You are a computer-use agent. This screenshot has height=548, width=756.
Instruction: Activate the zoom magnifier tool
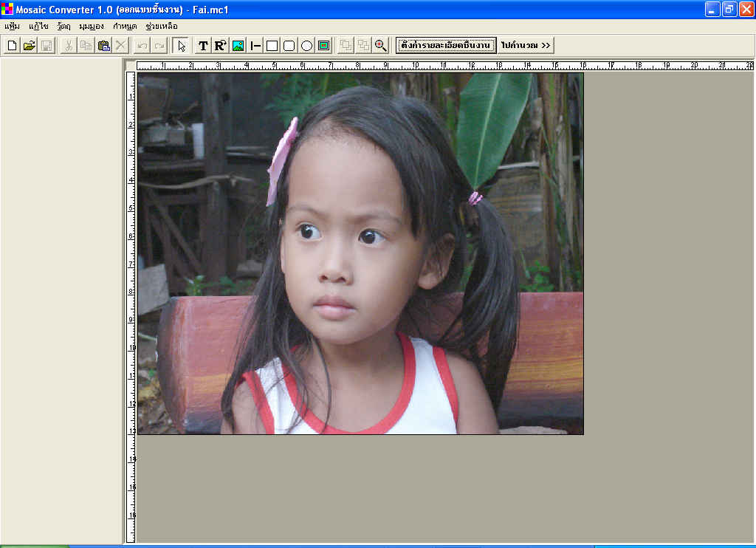tap(380, 46)
